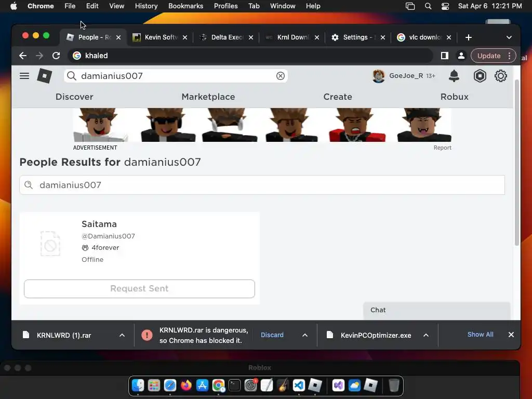Open System Settings from the Dock
Viewport: 532px width, 399px height.
[251, 385]
